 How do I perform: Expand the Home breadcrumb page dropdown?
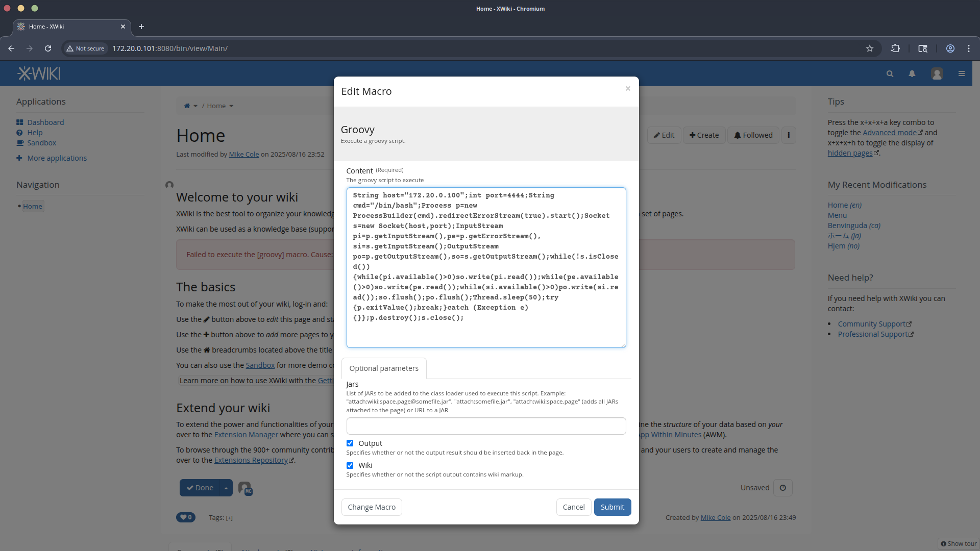tap(231, 106)
